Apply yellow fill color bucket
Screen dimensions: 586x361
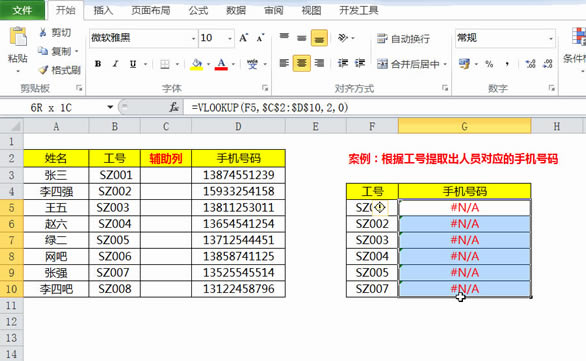coord(197,64)
